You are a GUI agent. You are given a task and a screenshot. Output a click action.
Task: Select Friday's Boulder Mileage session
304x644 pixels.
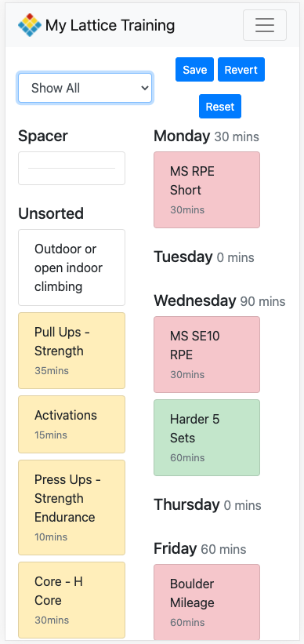click(x=207, y=602)
